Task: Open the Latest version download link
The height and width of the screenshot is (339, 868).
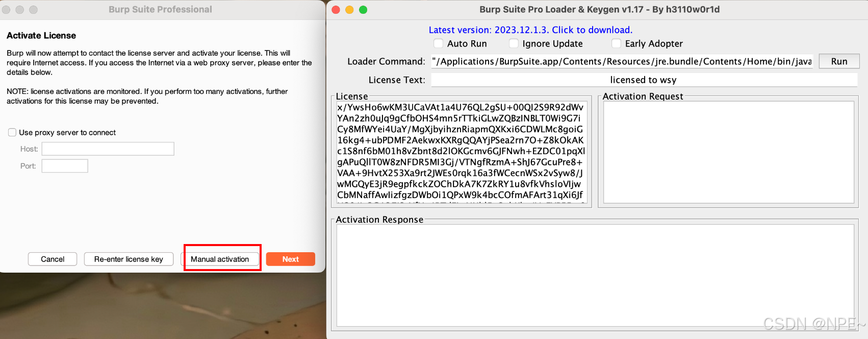Action: [530, 30]
